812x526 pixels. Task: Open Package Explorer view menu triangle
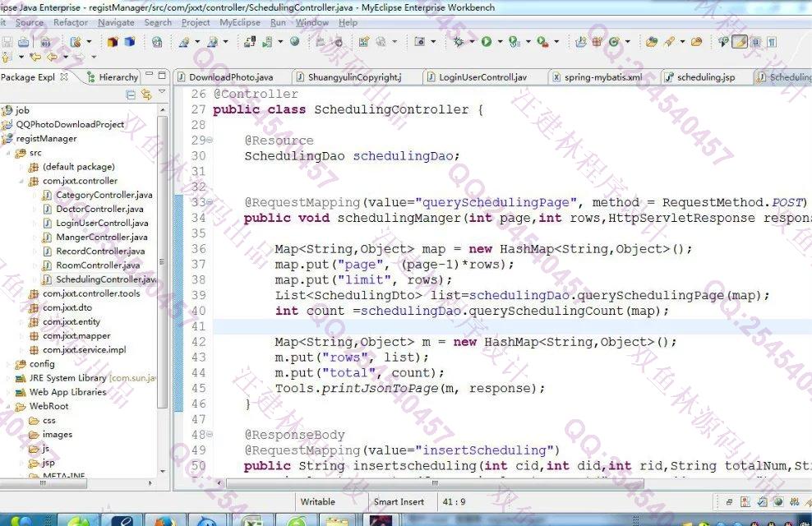pos(162,91)
